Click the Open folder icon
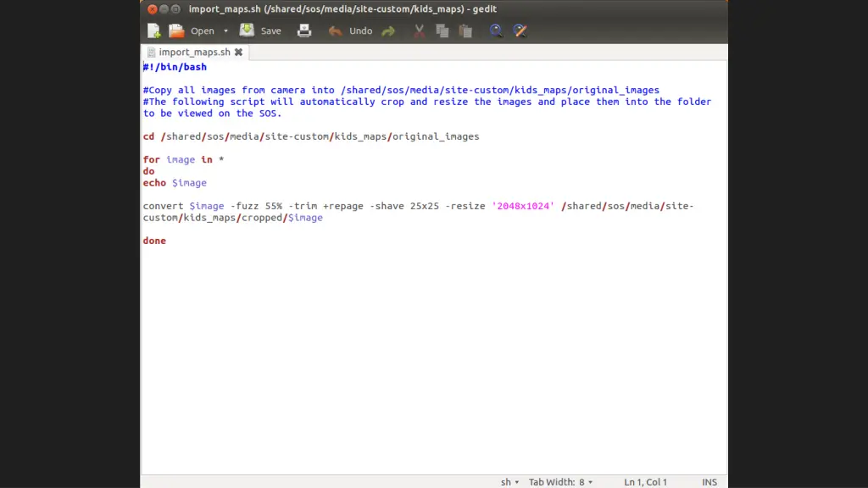The width and height of the screenshot is (868, 488). point(176,31)
